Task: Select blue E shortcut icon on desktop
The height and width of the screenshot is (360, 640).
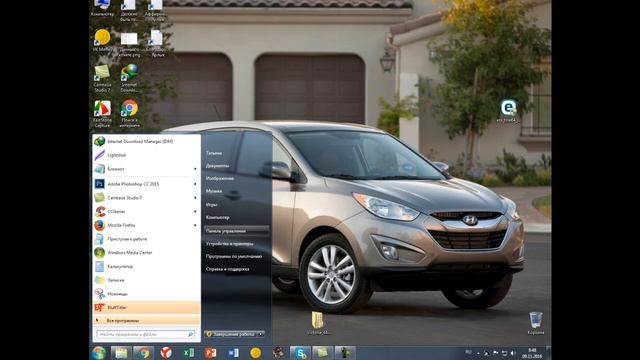Action: 509,111
